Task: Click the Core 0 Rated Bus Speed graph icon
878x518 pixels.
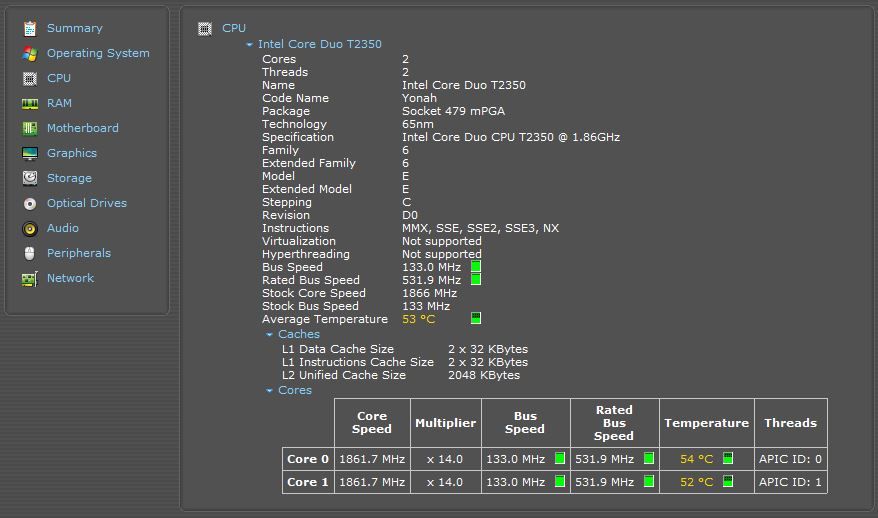Action: click(649, 458)
